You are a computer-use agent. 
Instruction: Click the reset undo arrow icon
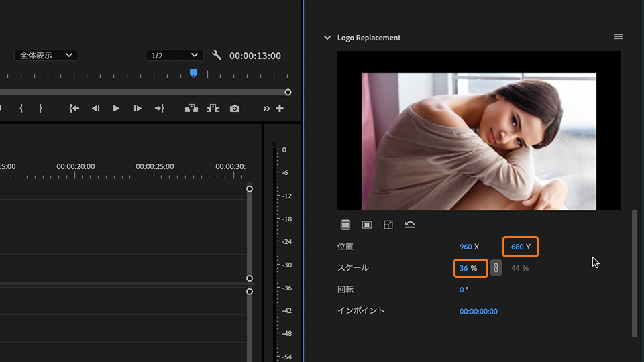point(410,225)
